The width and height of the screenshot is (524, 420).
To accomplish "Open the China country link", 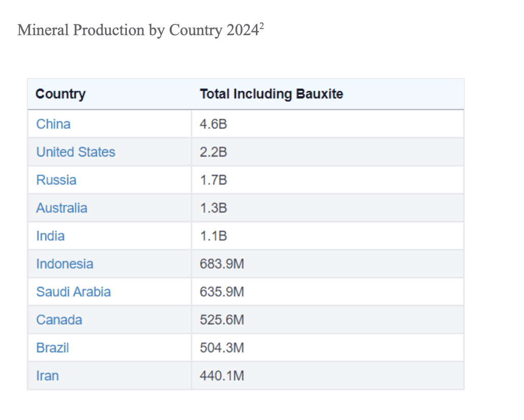I will click(x=53, y=124).
